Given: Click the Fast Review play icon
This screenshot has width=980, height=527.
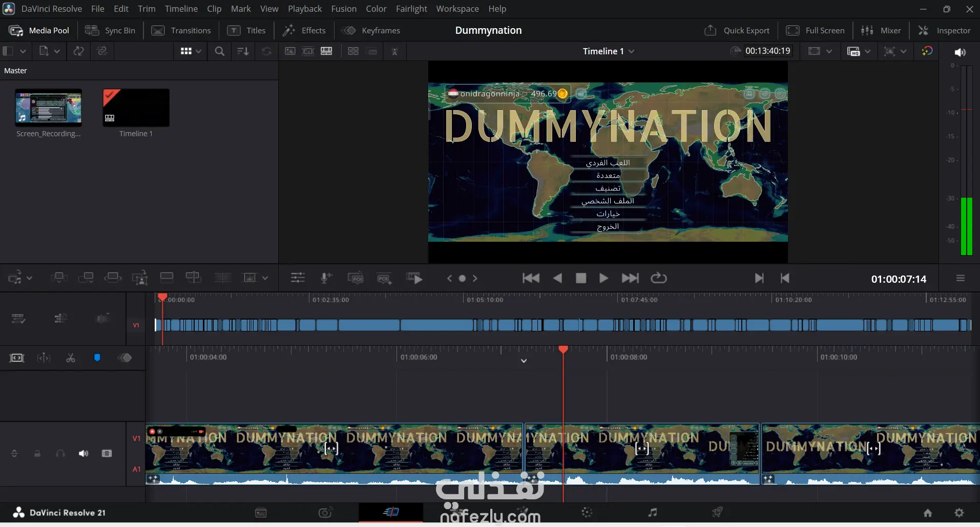Looking at the screenshot, I should [414, 278].
